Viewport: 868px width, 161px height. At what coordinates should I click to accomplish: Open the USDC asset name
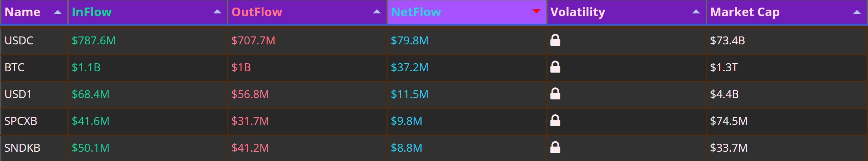coord(19,41)
